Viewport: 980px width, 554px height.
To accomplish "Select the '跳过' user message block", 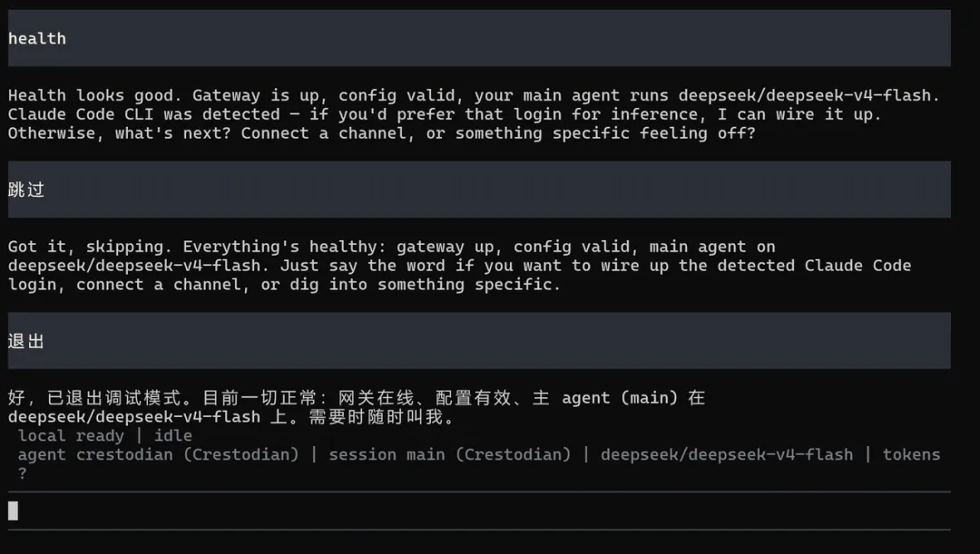I will point(479,190).
